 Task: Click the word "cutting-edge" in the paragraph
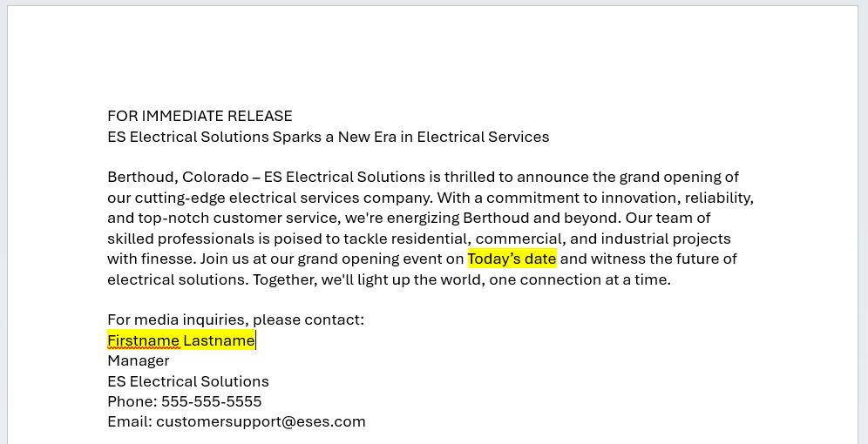pos(180,198)
